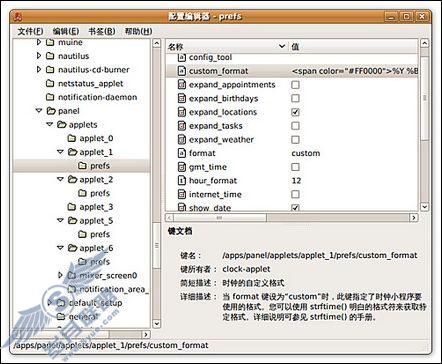Click the config_tool key icon
Screen dimensions: 442x364
[182, 57]
